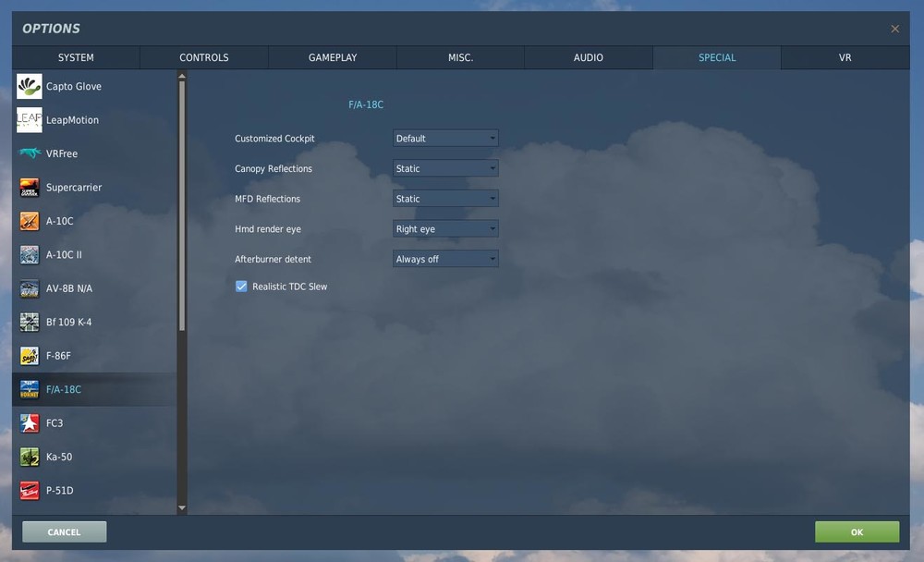The width and height of the screenshot is (924, 562).
Task: Select the SPECIAL tab
Action: coord(717,58)
